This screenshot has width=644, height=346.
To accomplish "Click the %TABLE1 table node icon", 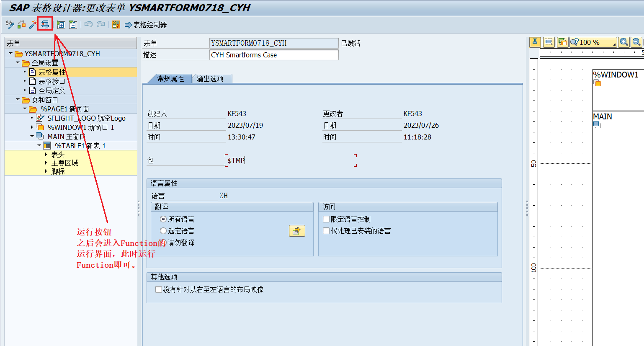I will [47, 146].
